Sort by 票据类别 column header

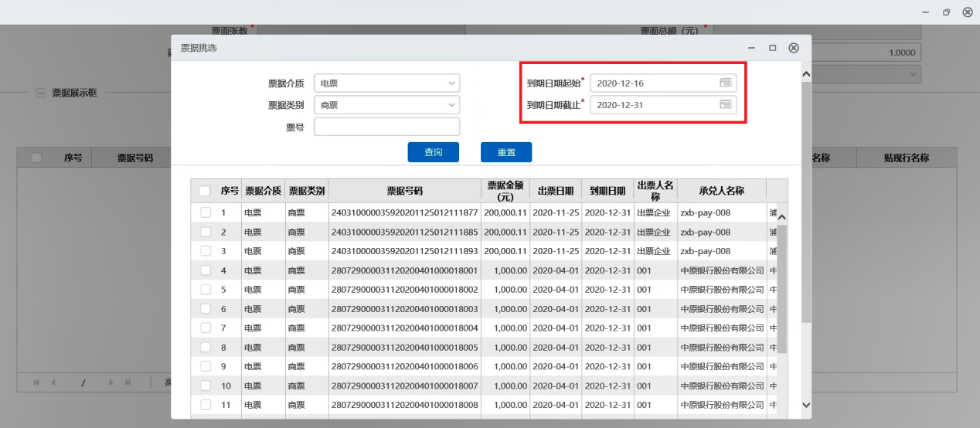pyautogui.click(x=307, y=191)
